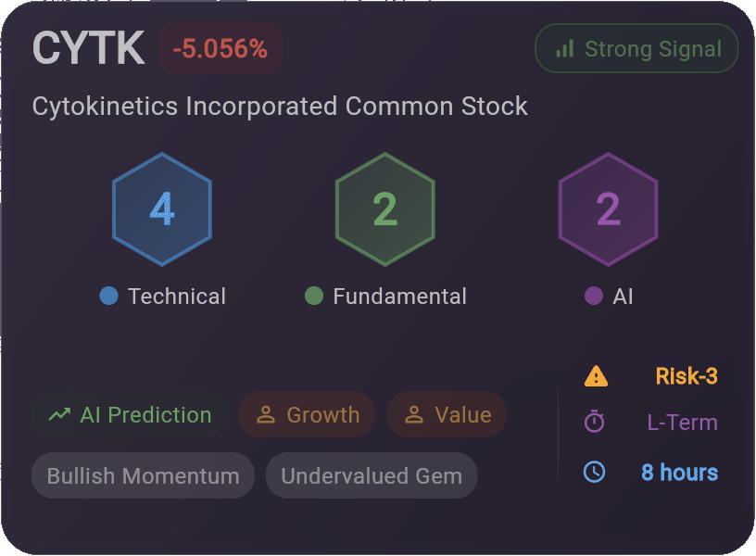
Task: Click the 8 hours clock icon
Action: 594,472
